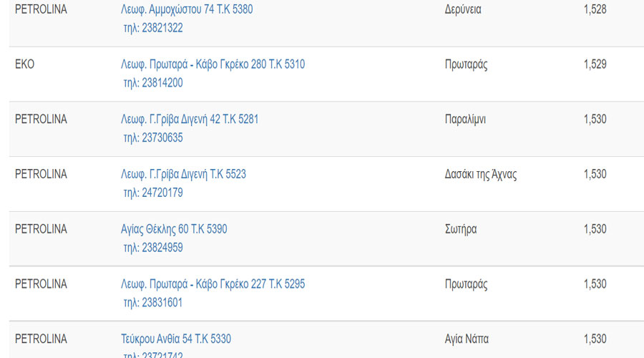
Task: Click phone number 23821322
Action: point(152,28)
